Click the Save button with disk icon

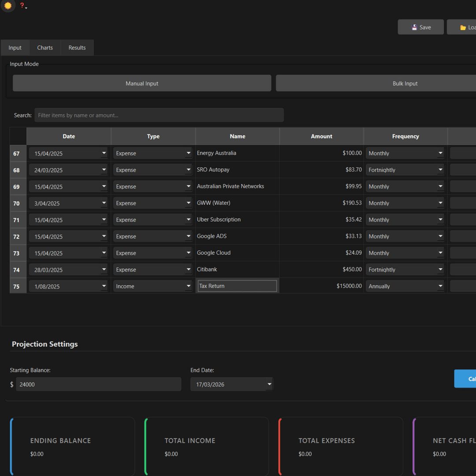(x=420, y=27)
